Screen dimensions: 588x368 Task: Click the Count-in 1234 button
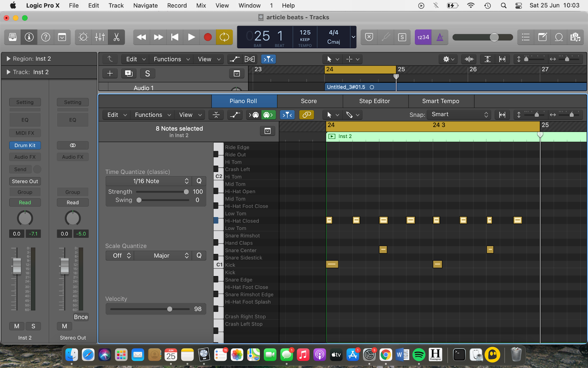click(x=423, y=37)
